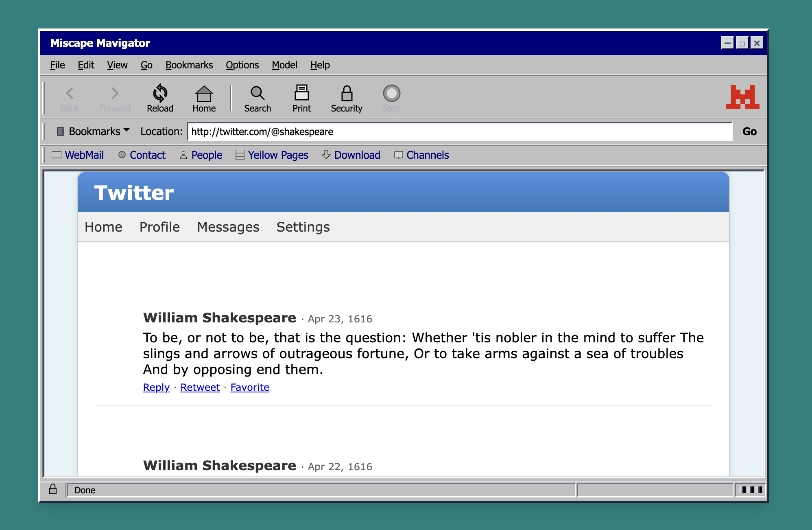Screen dimensions: 812x530
Task: Switch to the Twitter Settings tab
Action: pyautogui.click(x=303, y=227)
